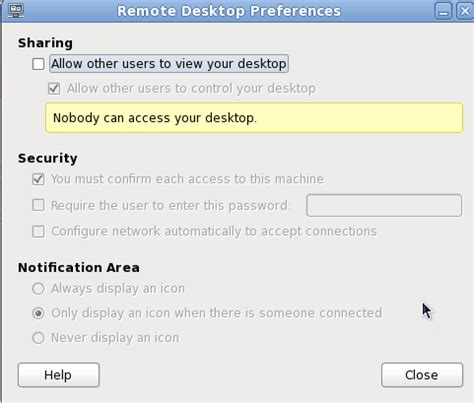
Task: Check Require the user to enter this password
Action: pyautogui.click(x=38, y=205)
